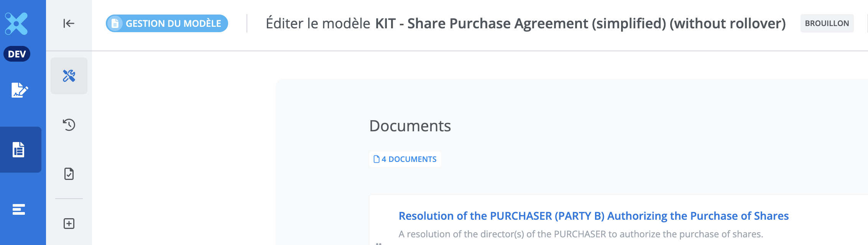
Task: Click the KIT - Share Purchase Agreement title
Action: [x=580, y=24]
